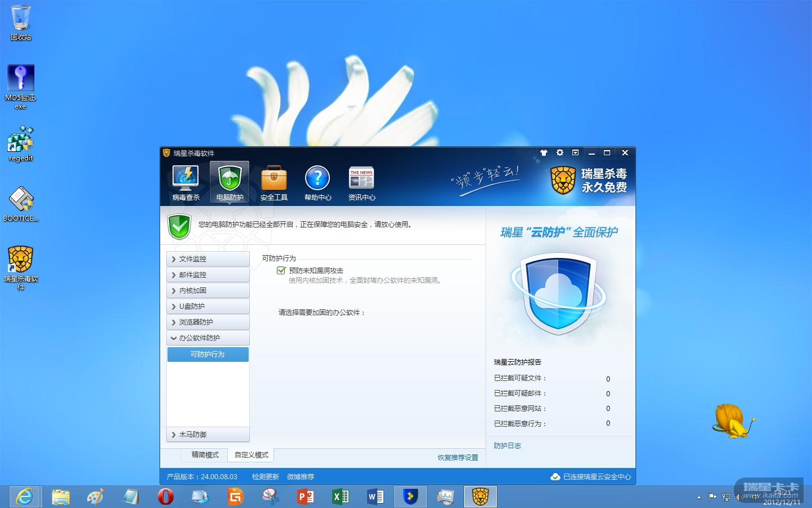The width and height of the screenshot is (812, 508).
Task: Switch to 精简模式 tab
Action: click(x=205, y=455)
